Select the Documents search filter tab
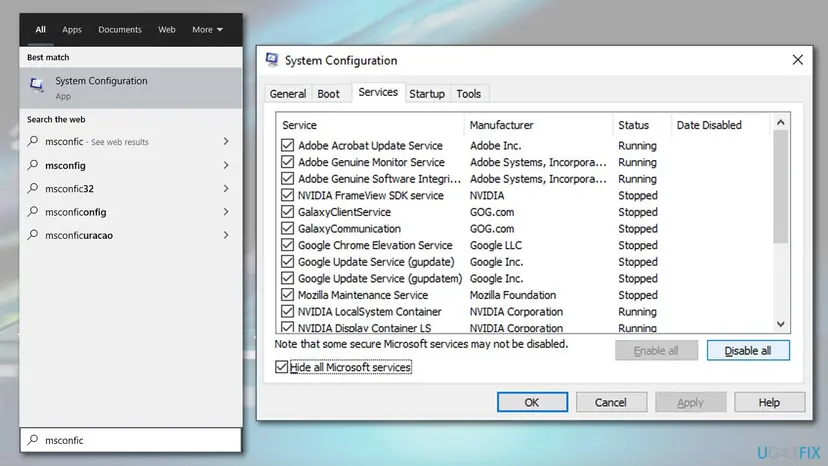Viewport: 828px width, 466px height. coord(120,30)
